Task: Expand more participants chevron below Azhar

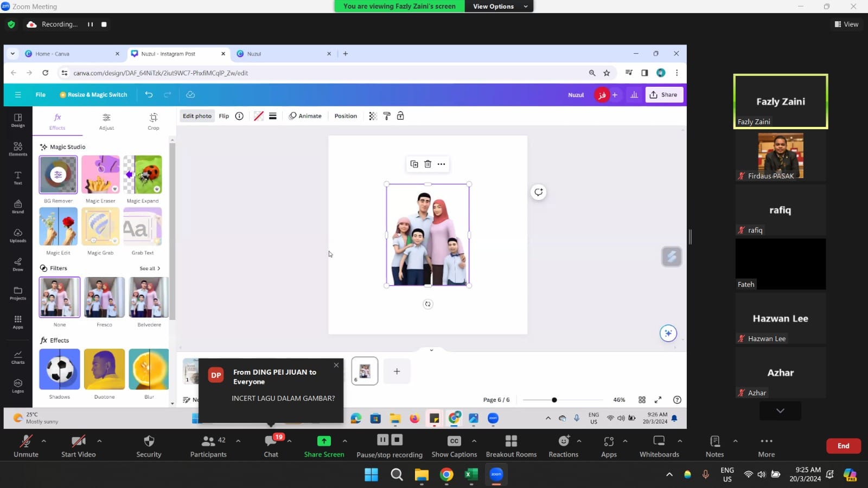Action: click(x=780, y=411)
